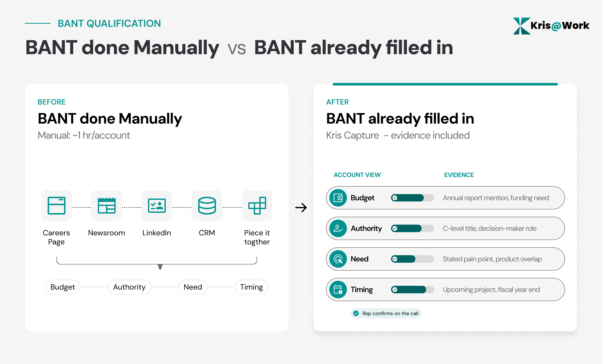
Task: Click the Careers Page browser window icon
Action: click(57, 205)
